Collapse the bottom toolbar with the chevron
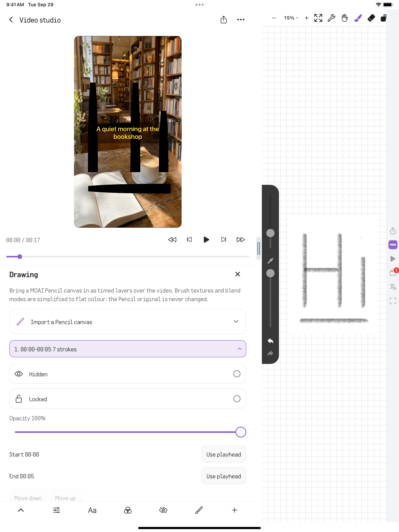Image resolution: width=399 pixels, height=532 pixels. (x=21, y=510)
